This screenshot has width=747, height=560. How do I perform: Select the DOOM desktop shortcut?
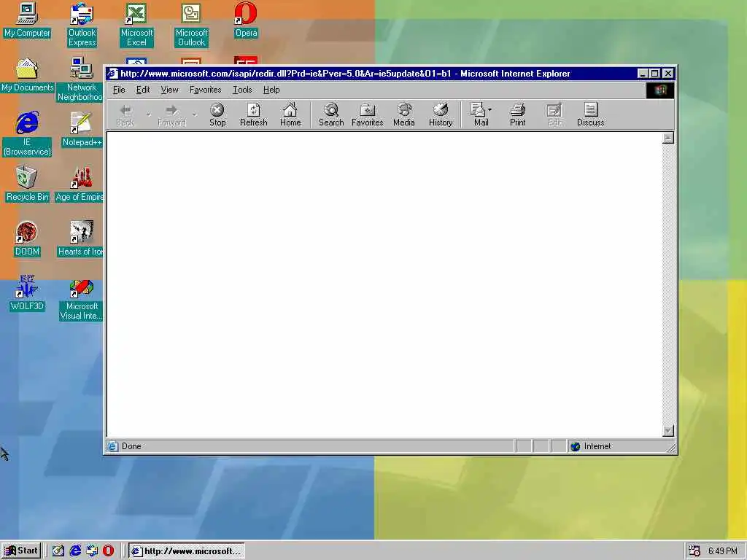point(27,239)
